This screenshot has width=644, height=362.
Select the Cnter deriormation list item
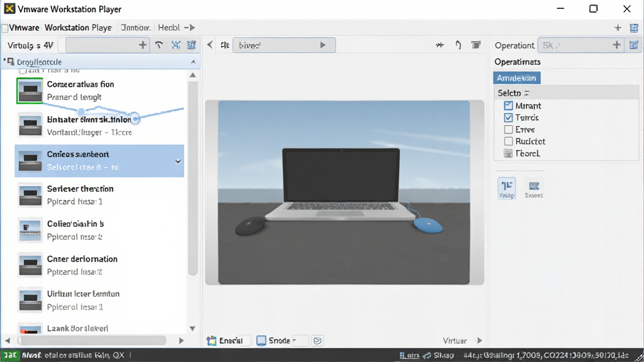pyautogui.click(x=100, y=265)
